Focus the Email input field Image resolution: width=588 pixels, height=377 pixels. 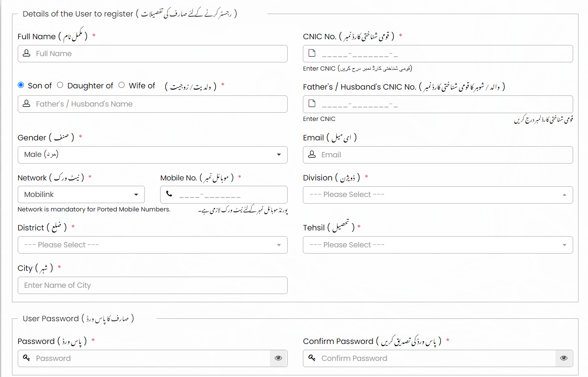(438, 155)
